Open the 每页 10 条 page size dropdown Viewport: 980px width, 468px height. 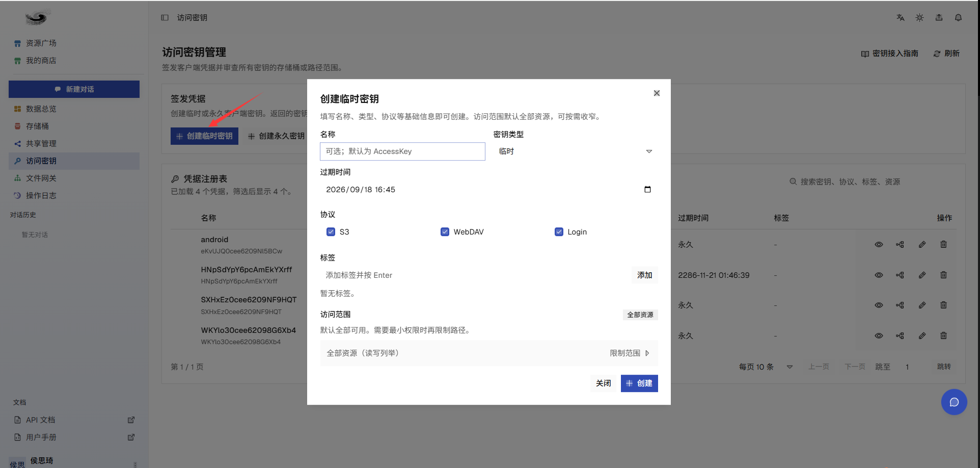[766, 367]
